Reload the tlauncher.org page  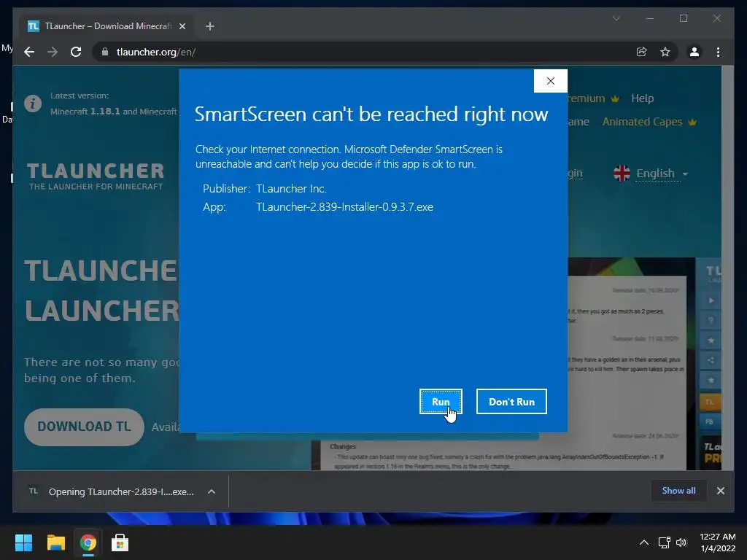click(76, 52)
